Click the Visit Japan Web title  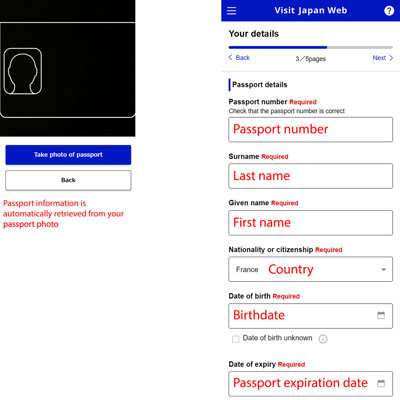pyautogui.click(x=311, y=11)
